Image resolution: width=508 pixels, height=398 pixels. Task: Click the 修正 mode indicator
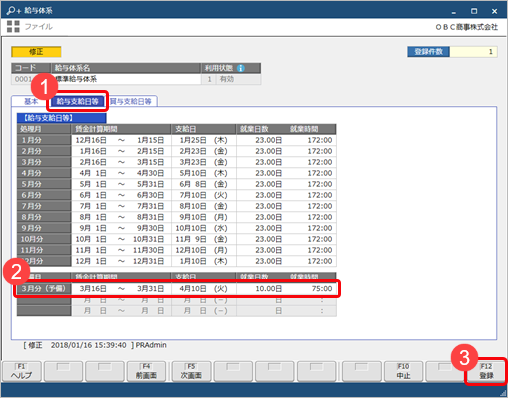pyautogui.click(x=36, y=52)
